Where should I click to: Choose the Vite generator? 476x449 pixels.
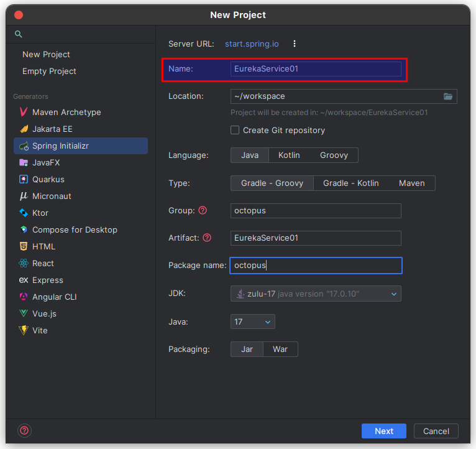coord(81,330)
